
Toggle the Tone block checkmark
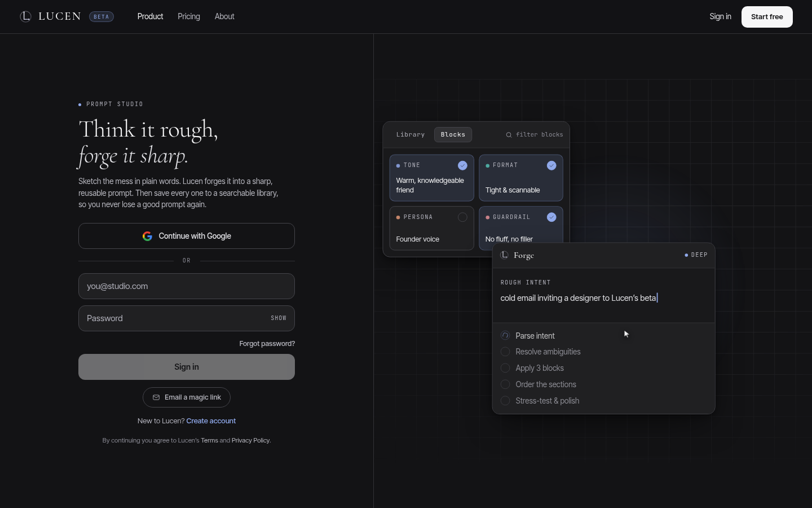point(462,165)
